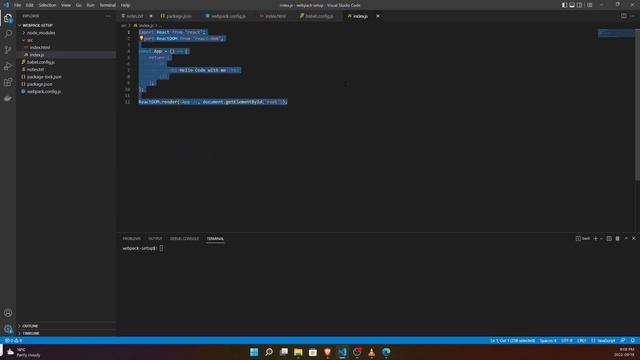Open the Selection menu
Viewport: 640px width, 360px height.
tap(47, 5)
